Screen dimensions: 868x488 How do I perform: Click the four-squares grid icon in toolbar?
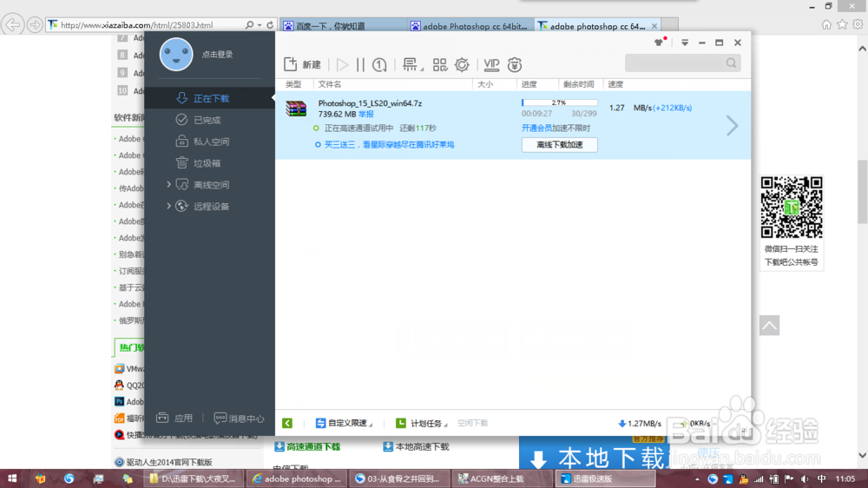click(x=439, y=65)
